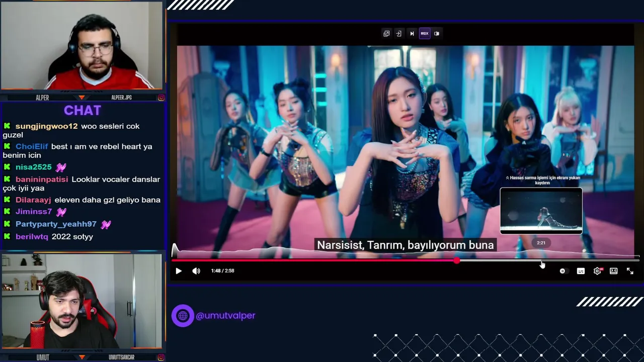The image size is (644, 362).
Task: Click the orange triangle under Umut's webcam
Action: [82, 357]
